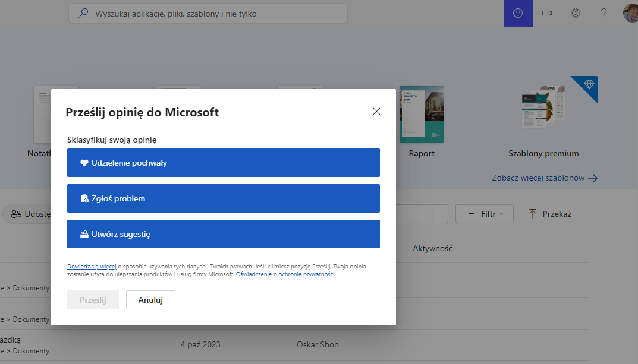Image resolution: width=638 pixels, height=364 pixels.
Task: Click the suggestion box icon on Utwórz sugestię
Action: point(84,234)
